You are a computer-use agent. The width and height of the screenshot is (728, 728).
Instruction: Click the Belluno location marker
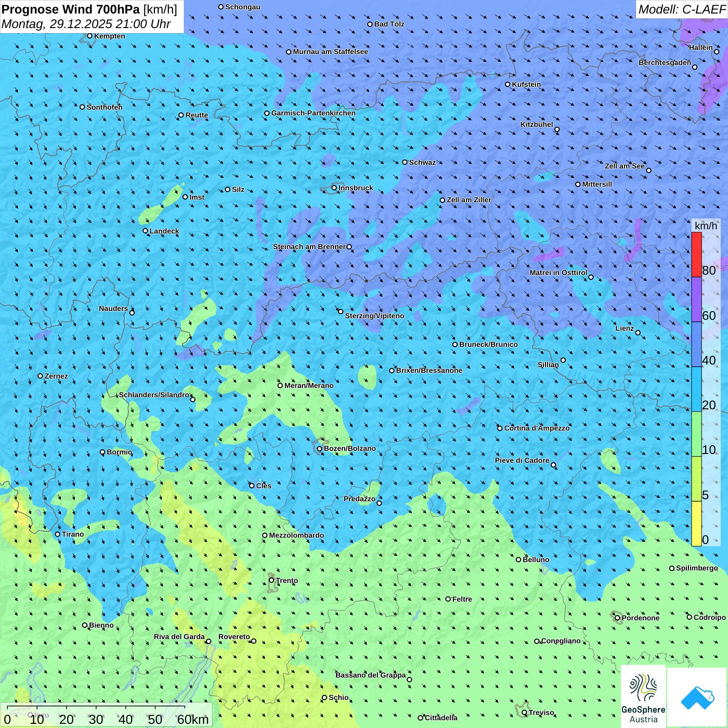(518, 560)
